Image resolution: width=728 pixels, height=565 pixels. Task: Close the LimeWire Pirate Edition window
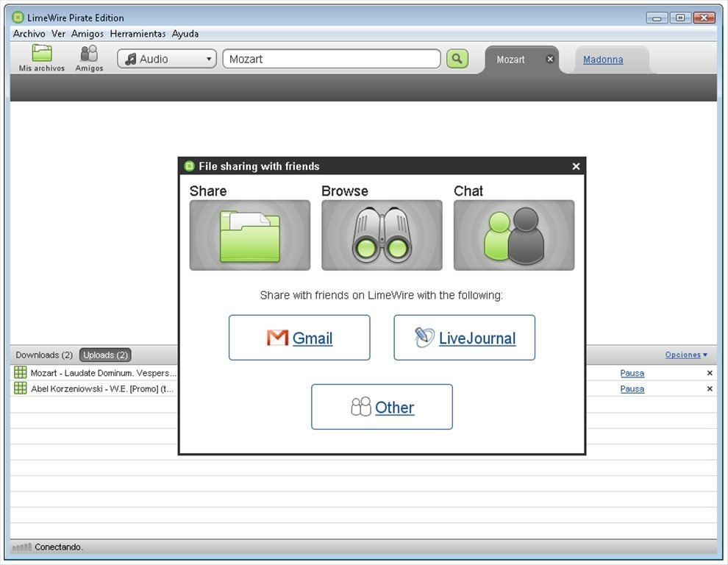[x=704, y=18]
